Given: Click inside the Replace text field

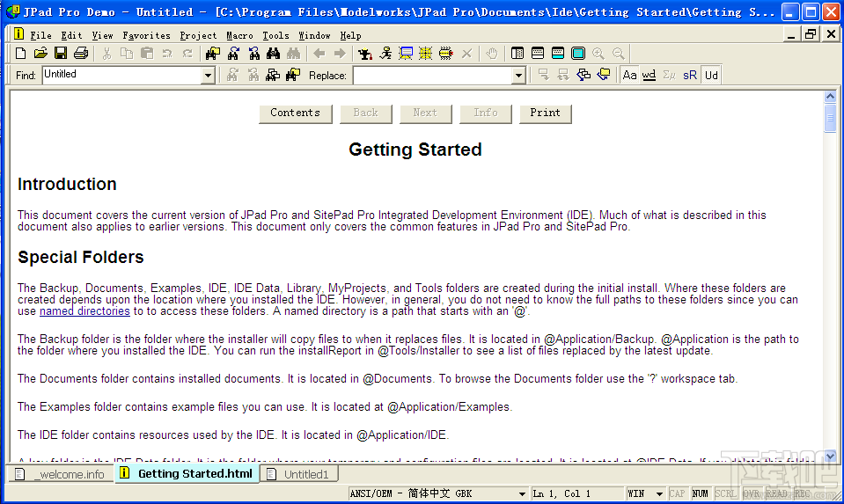Looking at the screenshot, I should (433, 76).
